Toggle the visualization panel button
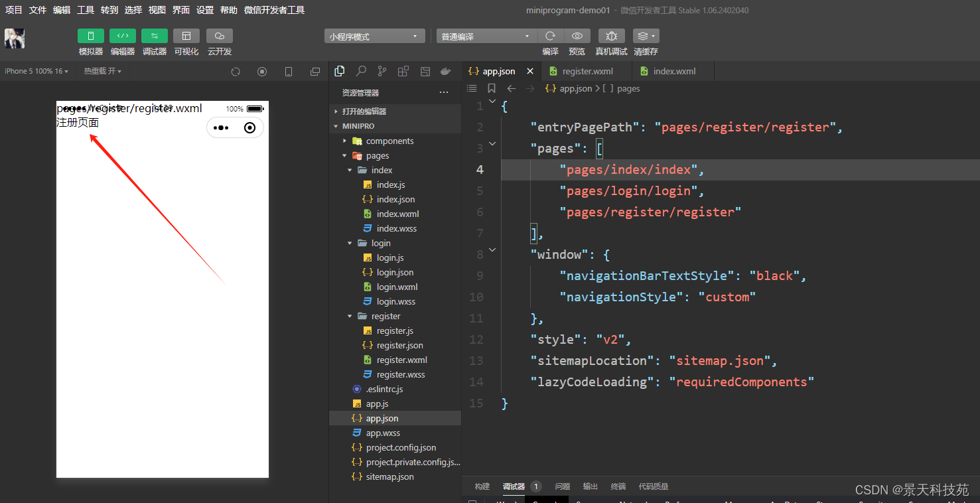980x503 pixels. 186,36
